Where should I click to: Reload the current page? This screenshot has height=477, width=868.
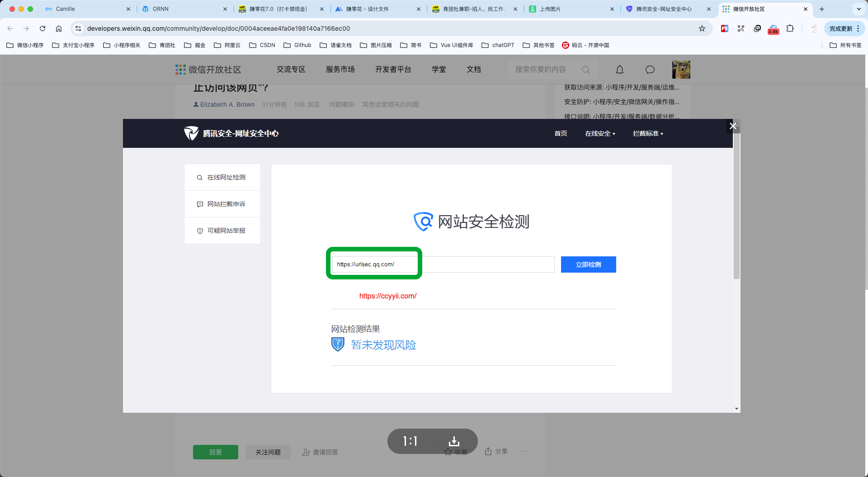[42, 28]
